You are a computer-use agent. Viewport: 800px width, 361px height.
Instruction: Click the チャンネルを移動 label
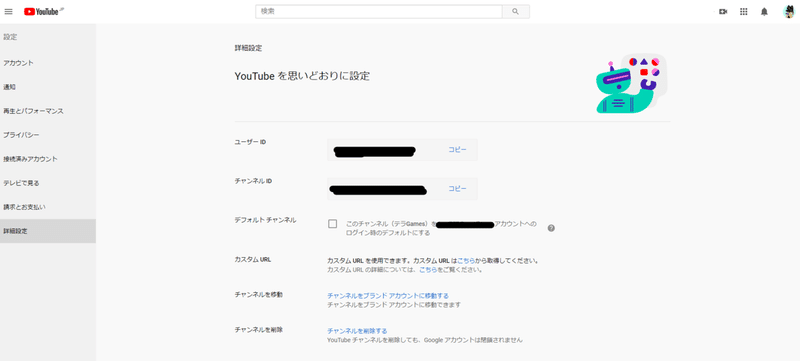[258, 295]
